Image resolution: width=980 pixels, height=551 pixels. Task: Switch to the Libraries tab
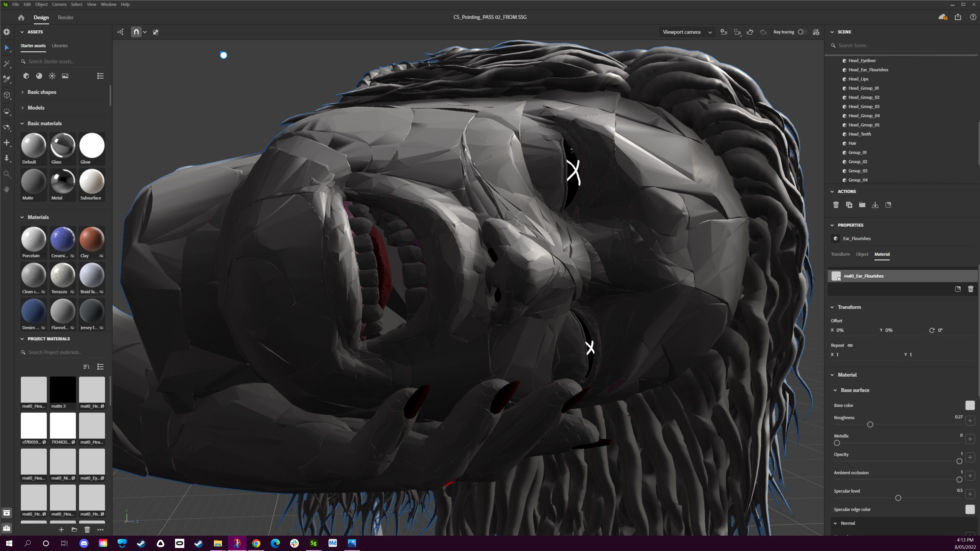(60, 46)
